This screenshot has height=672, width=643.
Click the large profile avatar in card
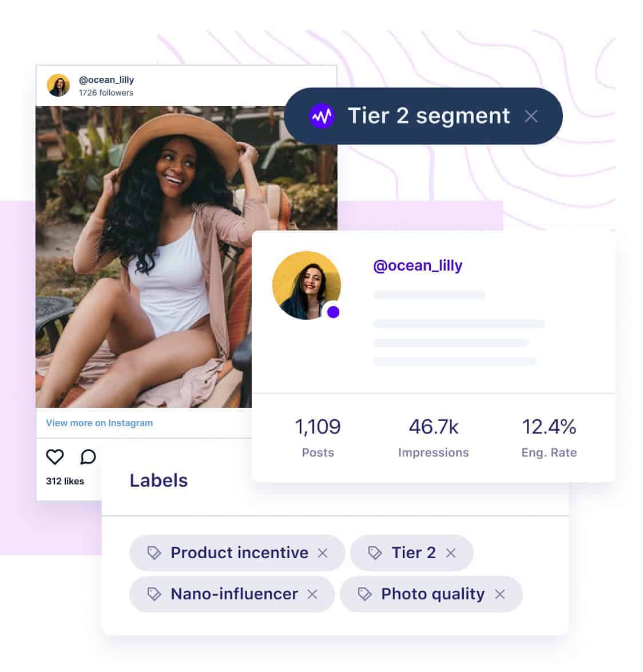[x=307, y=285]
